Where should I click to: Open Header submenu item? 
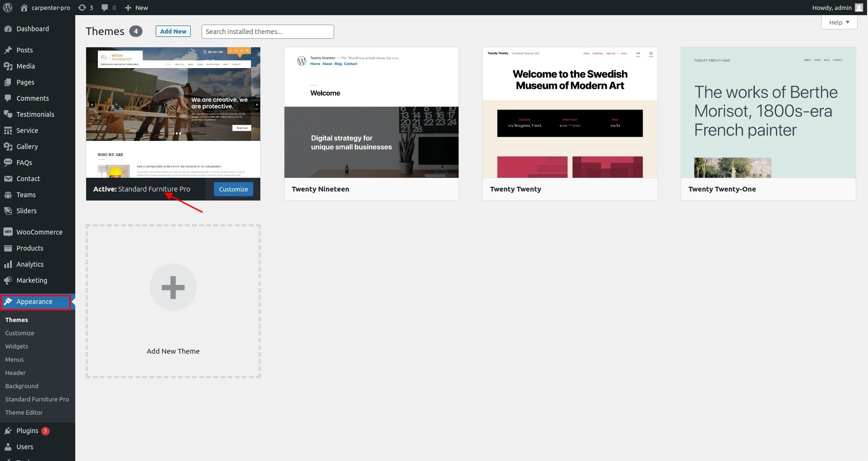[x=15, y=373]
